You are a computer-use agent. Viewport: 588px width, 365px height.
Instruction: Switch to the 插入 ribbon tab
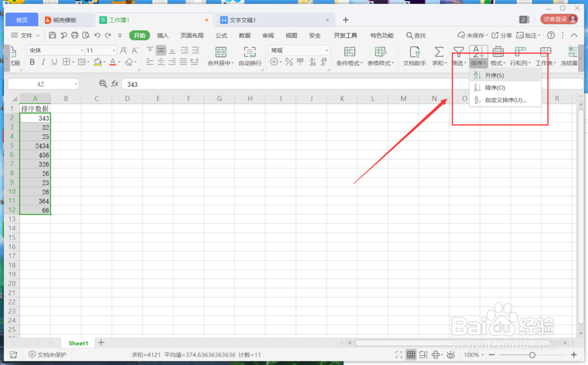(163, 35)
